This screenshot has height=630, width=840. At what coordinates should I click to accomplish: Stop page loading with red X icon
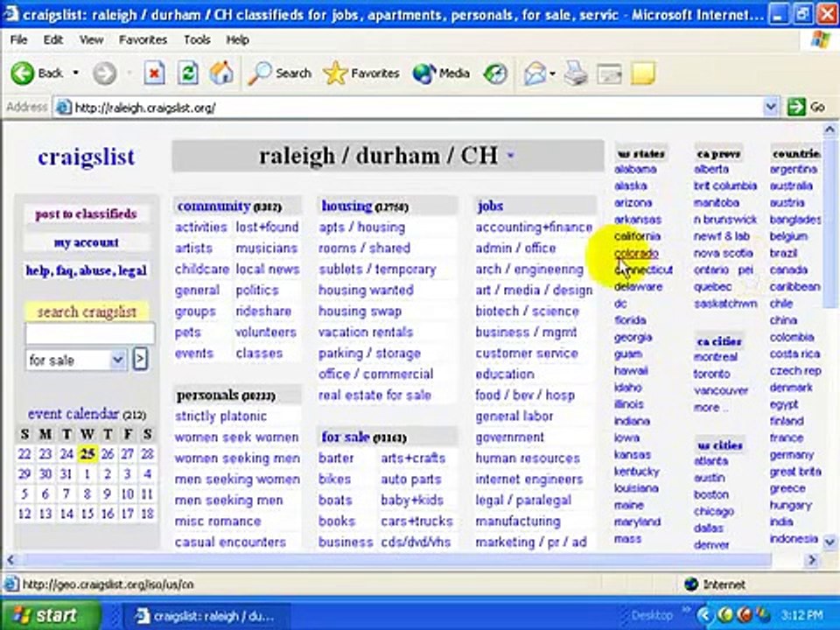(x=154, y=73)
